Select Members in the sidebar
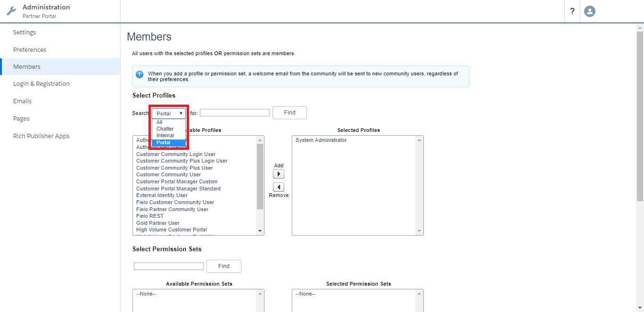Viewport: 644px width, 312px height. [x=60, y=66]
